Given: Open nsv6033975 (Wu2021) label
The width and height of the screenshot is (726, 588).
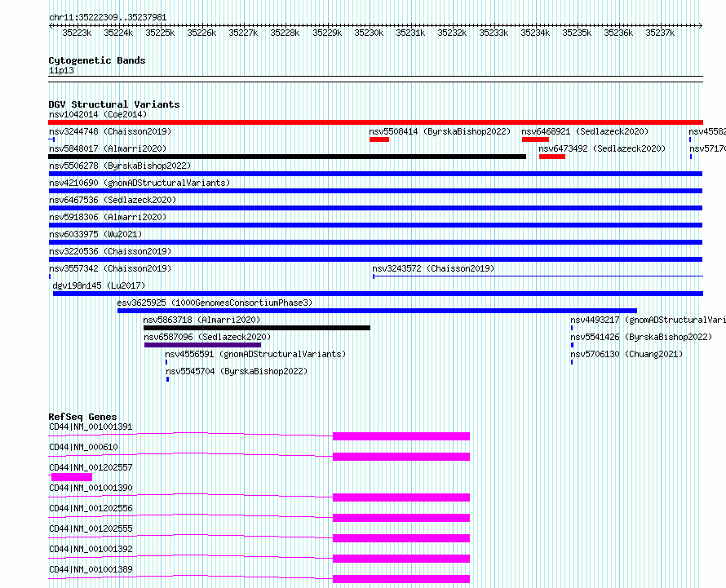Looking at the screenshot, I should (95, 234).
